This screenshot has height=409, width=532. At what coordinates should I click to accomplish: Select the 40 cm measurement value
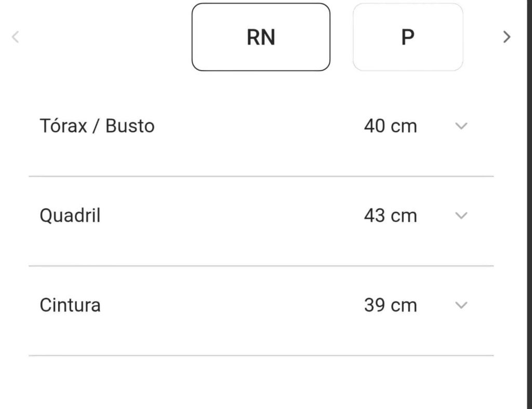click(391, 126)
